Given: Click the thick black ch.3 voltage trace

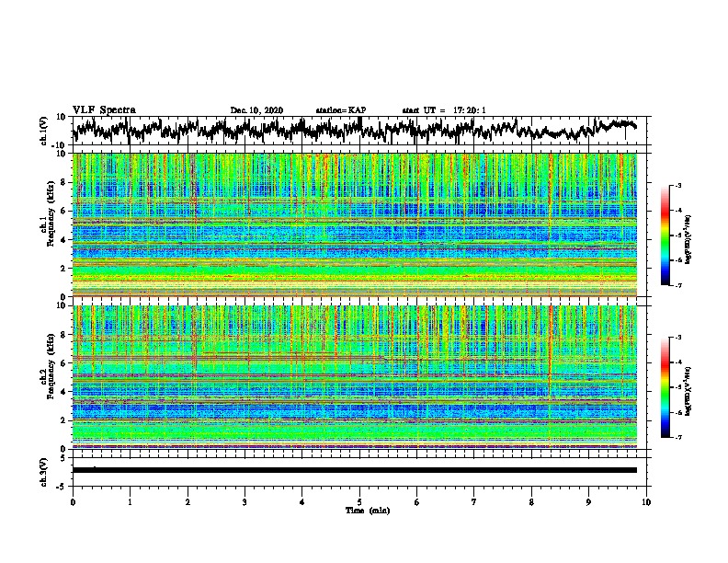Looking at the screenshot, I should [355, 470].
